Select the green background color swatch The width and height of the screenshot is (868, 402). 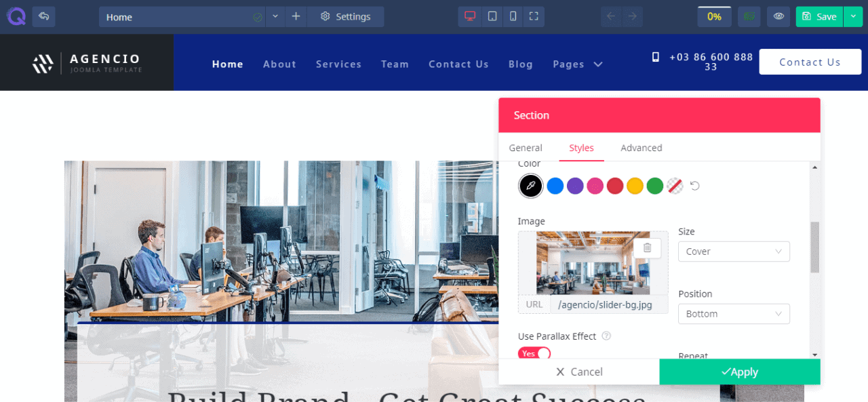[655, 186]
